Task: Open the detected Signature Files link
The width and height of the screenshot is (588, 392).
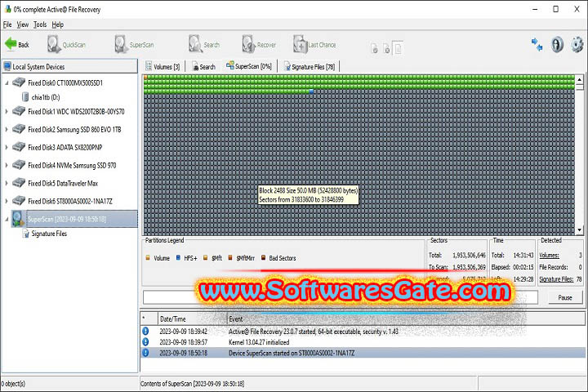Action: [x=556, y=279]
